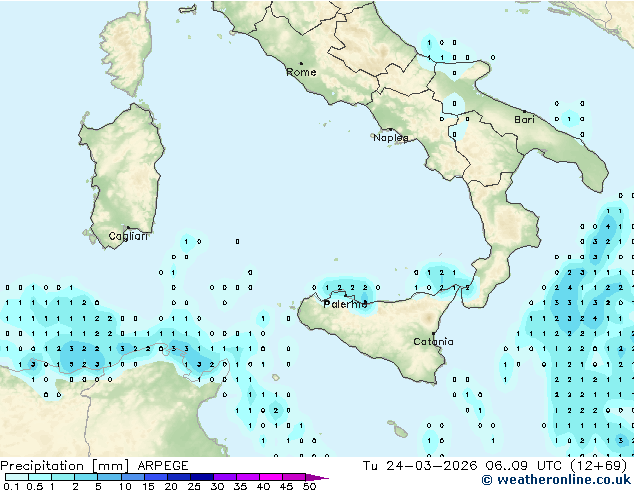Viewport: 634px width, 490px height.
Task: Click the legend value '50'
Action: (309, 486)
